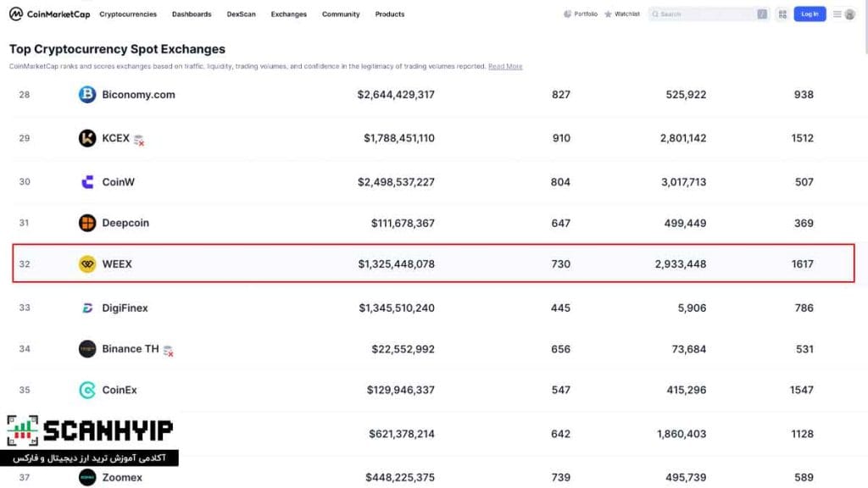This screenshot has width=868, height=488.
Task: Click the Read More link
Action: pyautogui.click(x=505, y=66)
